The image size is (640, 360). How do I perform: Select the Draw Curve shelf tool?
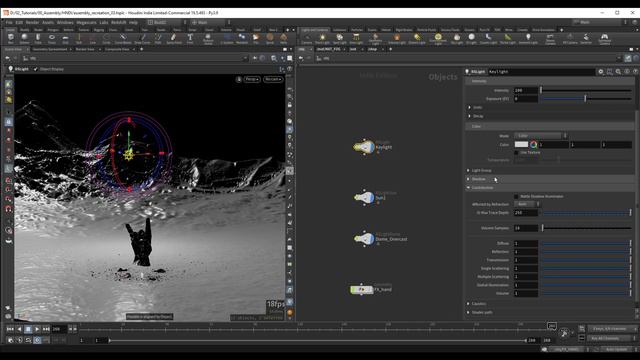142,39
